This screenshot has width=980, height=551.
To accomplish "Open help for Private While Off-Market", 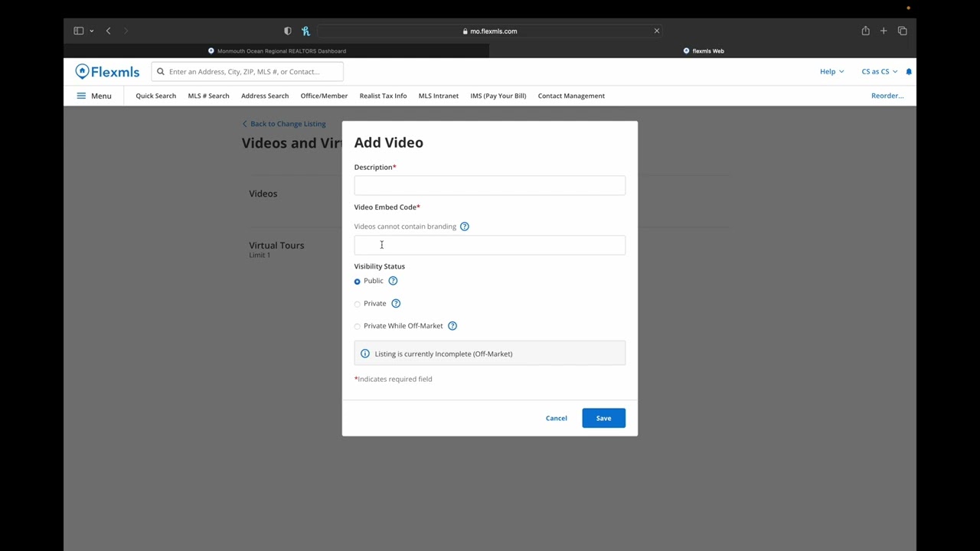I will 452,326.
